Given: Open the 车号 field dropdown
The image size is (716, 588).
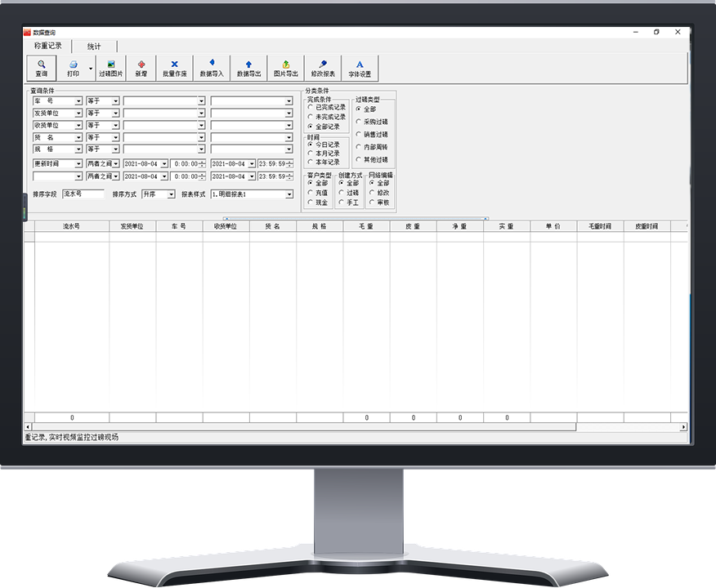Looking at the screenshot, I should 78,100.
